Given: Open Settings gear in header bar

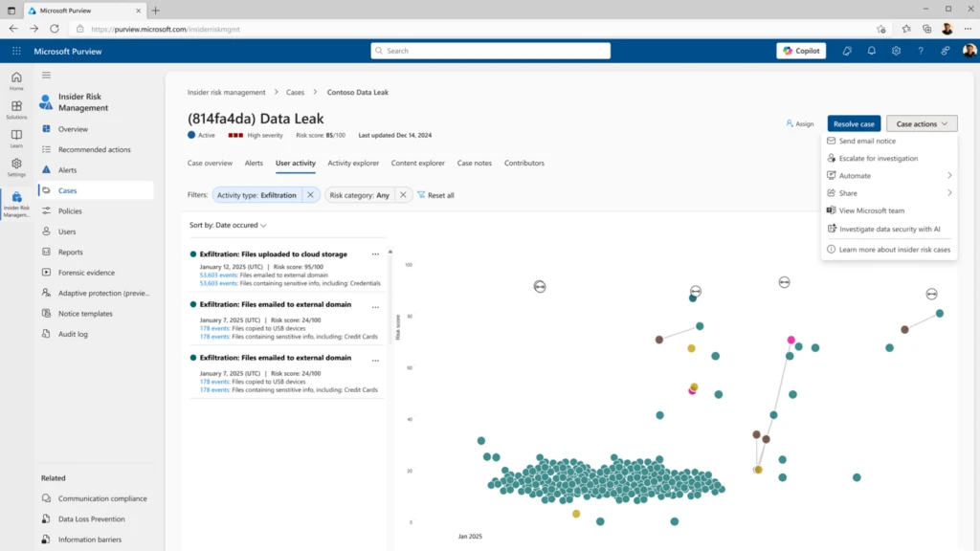Looking at the screenshot, I should pos(896,51).
